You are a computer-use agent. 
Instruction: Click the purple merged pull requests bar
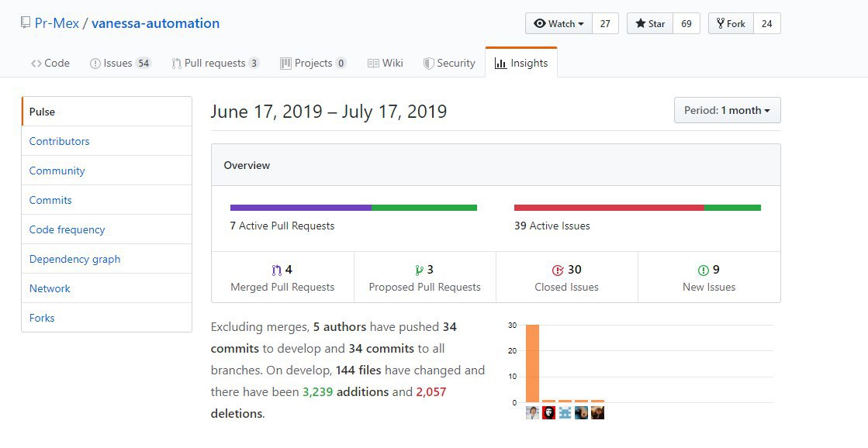[301, 208]
